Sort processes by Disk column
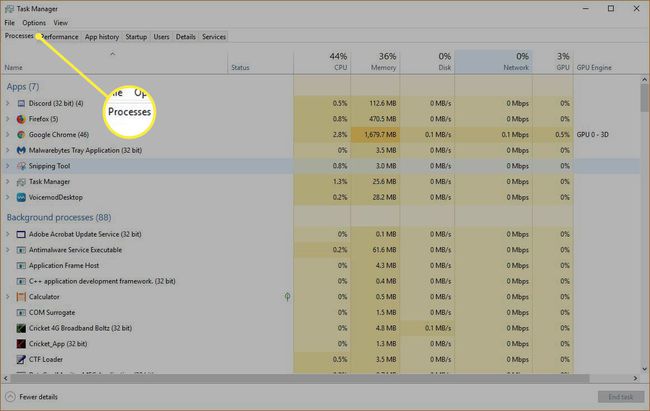Screen dimensions: 650x411 427,62
